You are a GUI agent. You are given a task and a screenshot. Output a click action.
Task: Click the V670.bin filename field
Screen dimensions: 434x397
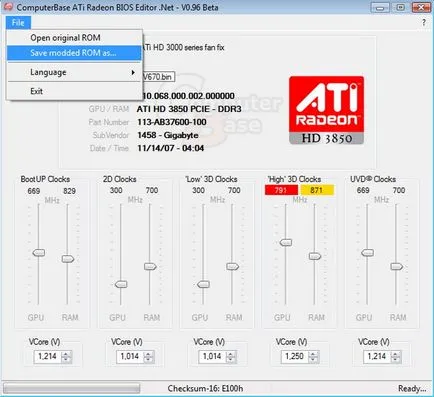click(159, 77)
